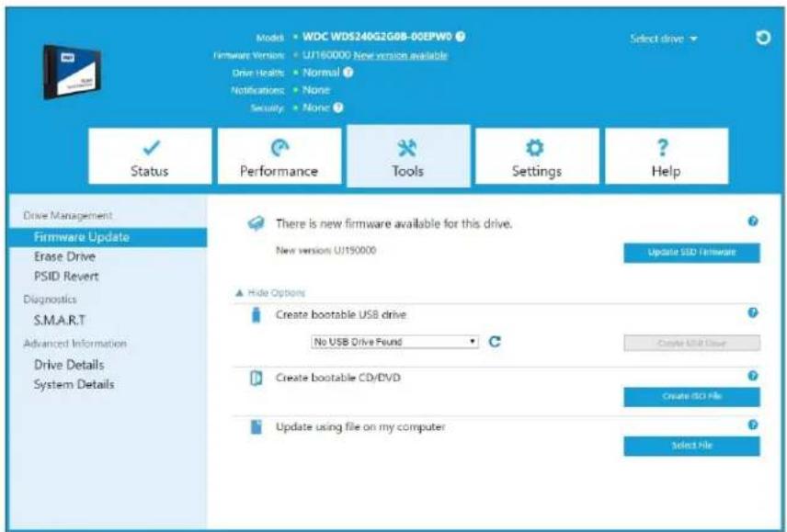Click the WDC WDS240G2G0B model name
Screen dimensions: 787x532
coord(378,37)
